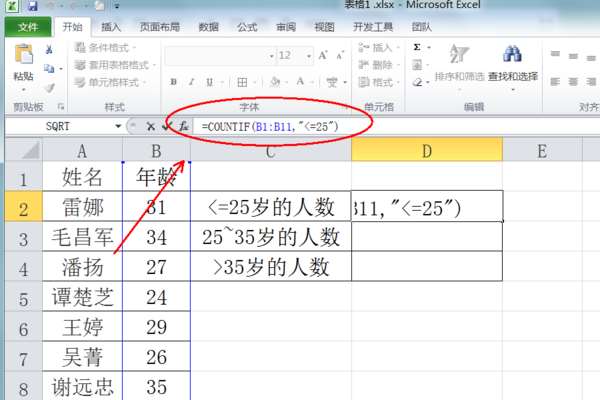Click the center text alignment icon
This screenshot has height=400, width=600.
[x=573, y=82]
